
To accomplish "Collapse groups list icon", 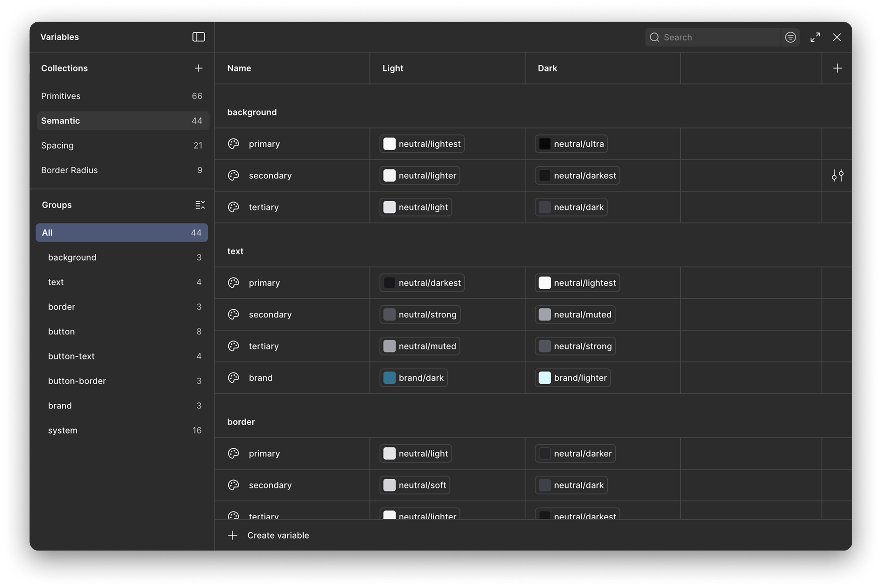I will [x=200, y=205].
